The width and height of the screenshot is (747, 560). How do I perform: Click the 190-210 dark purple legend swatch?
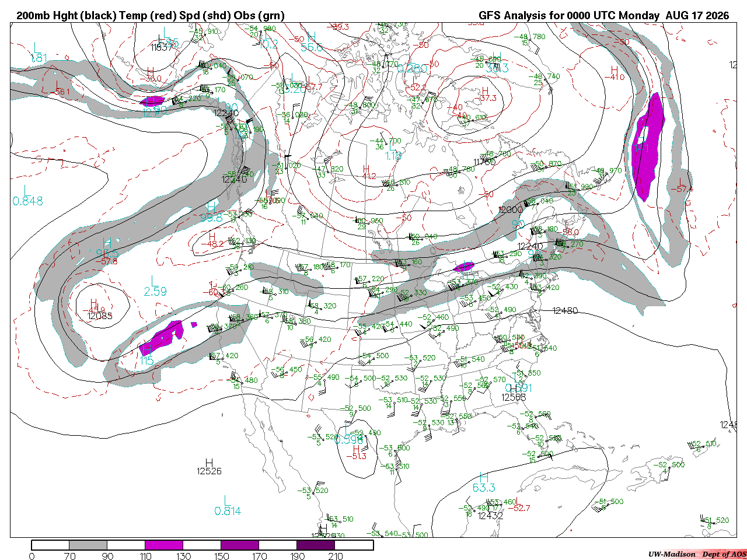pyautogui.click(x=316, y=545)
